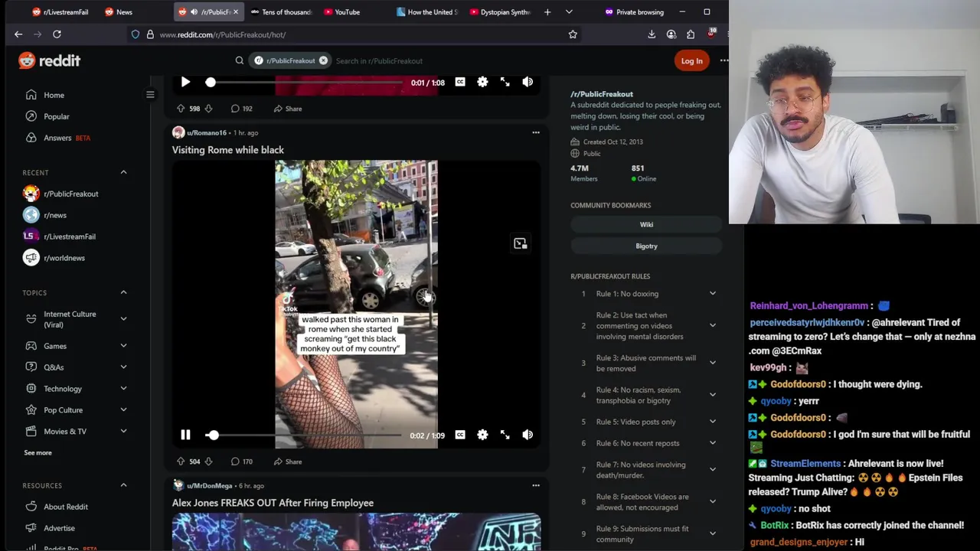Play the top video at 0:01
Screen dimensions: 980x551
(185, 82)
